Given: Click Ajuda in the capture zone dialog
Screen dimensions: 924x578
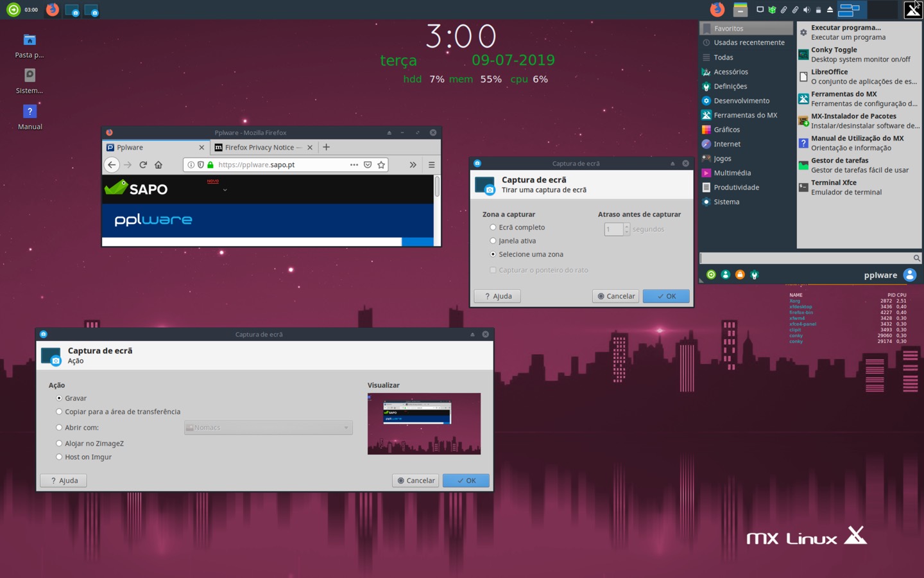Looking at the screenshot, I should pos(497,296).
